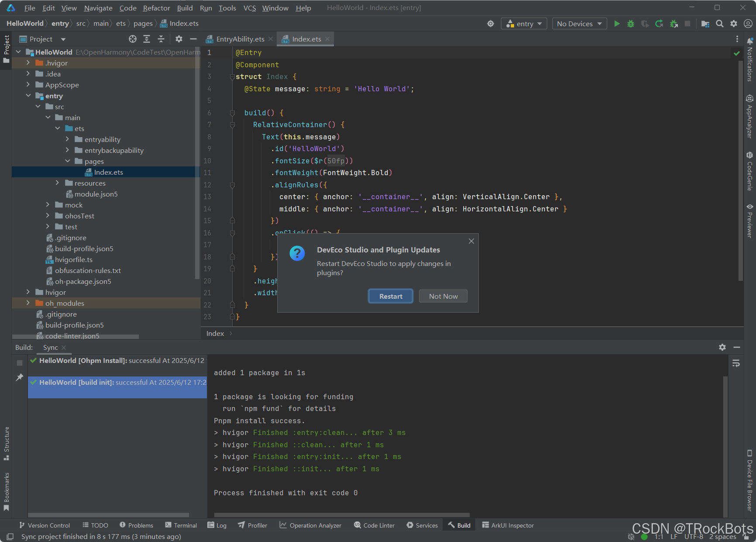The width and height of the screenshot is (756, 542).
Task: Expand the AppScope folder
Action: (x=28, y=85)
